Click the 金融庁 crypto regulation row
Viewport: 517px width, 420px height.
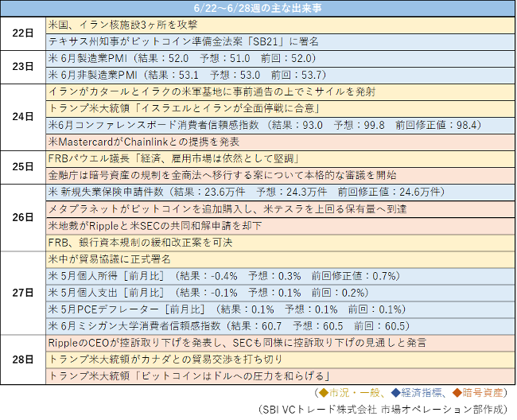[280, 176]
